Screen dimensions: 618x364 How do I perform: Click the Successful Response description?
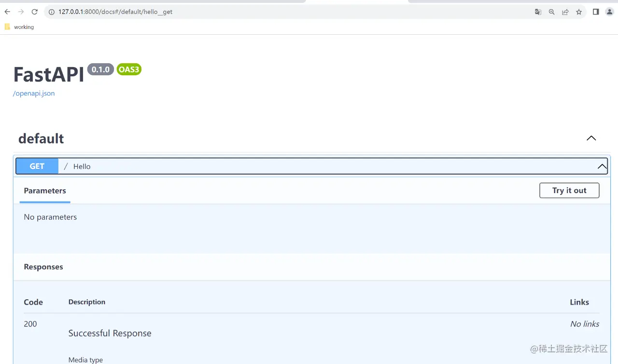tap(110, 334)
